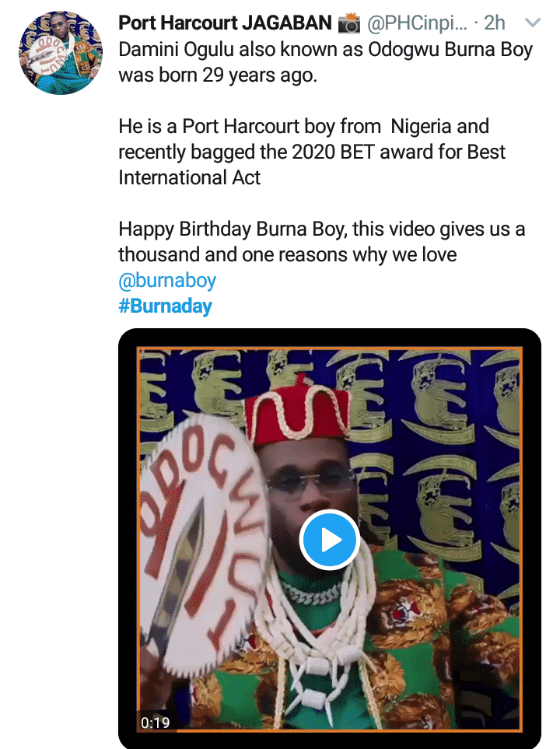The width and height of the screenshot is (560, 749).
Task: Click the camera emoji beside the name
Action: [x=349, y=24]
